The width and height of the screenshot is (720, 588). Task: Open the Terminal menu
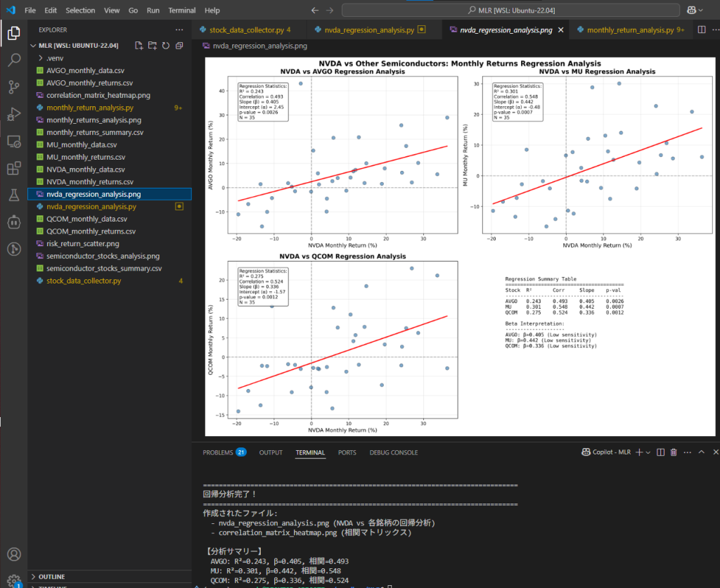tap(182, 10)
